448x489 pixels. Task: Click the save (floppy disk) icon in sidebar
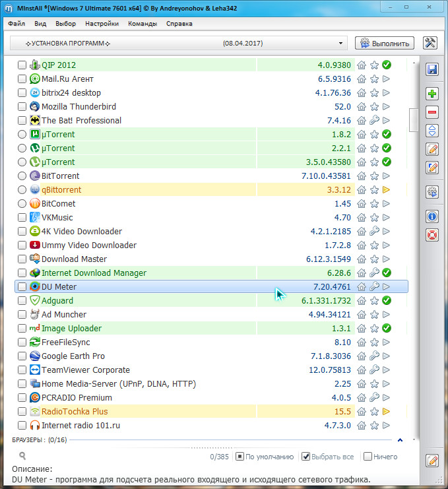(x=432, y=69)
